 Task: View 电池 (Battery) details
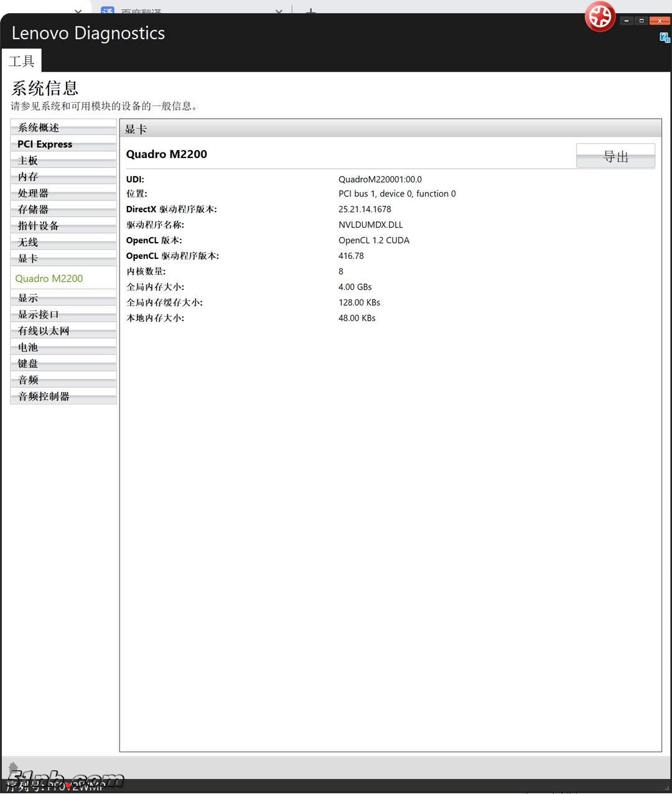pos(27,347)
